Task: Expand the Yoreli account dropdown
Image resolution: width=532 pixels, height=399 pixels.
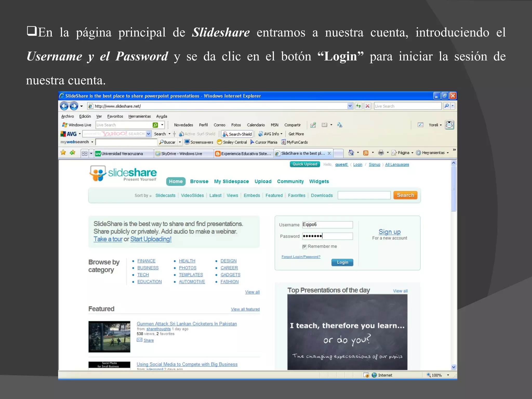Action: 441,125
